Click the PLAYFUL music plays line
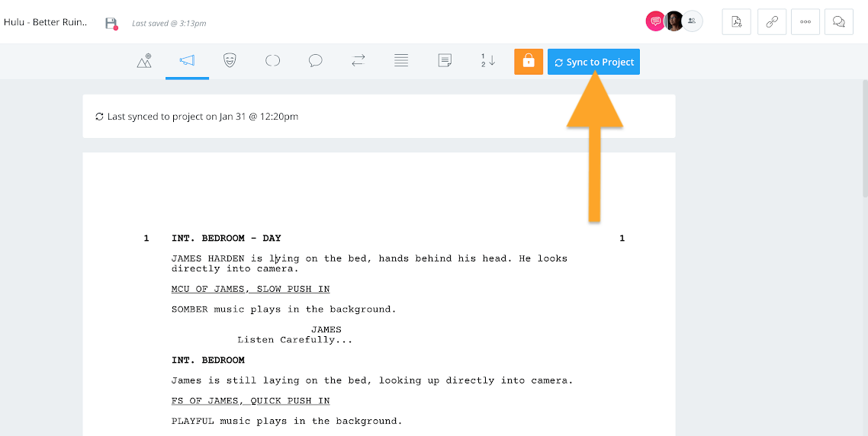 [287, 421]
